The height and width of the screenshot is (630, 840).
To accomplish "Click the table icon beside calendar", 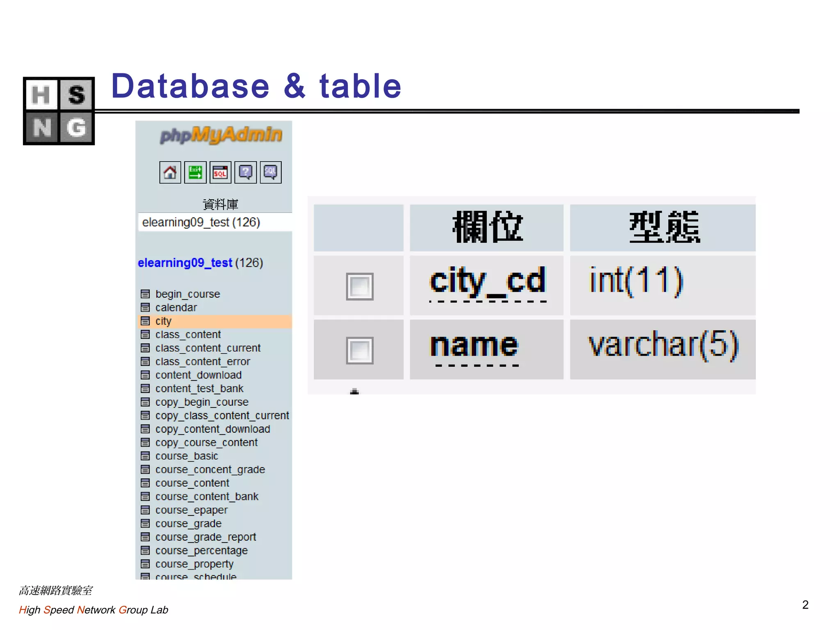I will (145, 307).
